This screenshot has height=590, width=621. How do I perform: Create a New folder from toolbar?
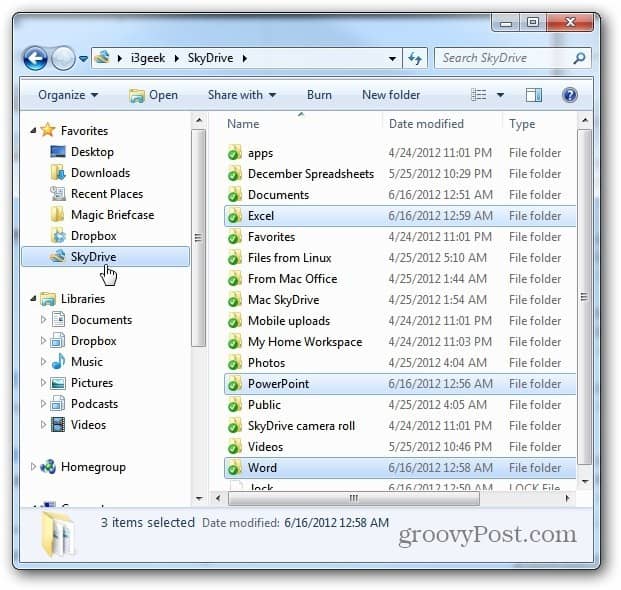pyautogui.click(x=391, y=95)
